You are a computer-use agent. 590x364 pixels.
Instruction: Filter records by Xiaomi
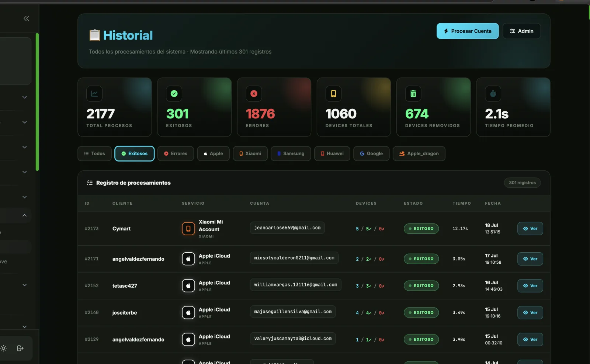point(250,154)
